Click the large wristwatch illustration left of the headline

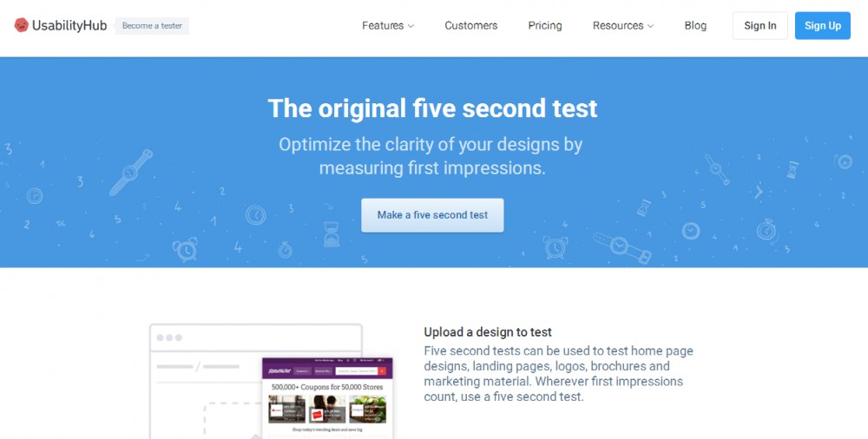[x=131, y=172]
